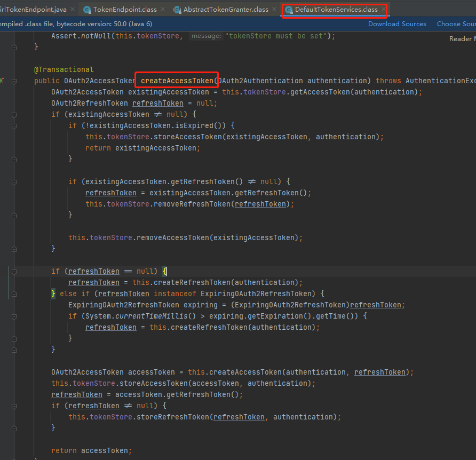Click the highlighted opening brace after 'refreshToken == null)'

164,271
